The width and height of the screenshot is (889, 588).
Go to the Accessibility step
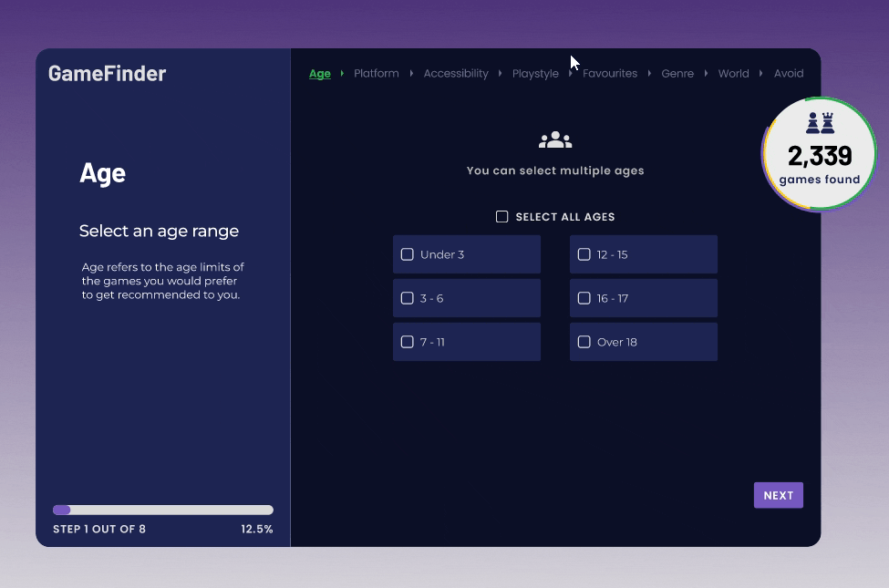pyautogui.click(x=456, y=73)
